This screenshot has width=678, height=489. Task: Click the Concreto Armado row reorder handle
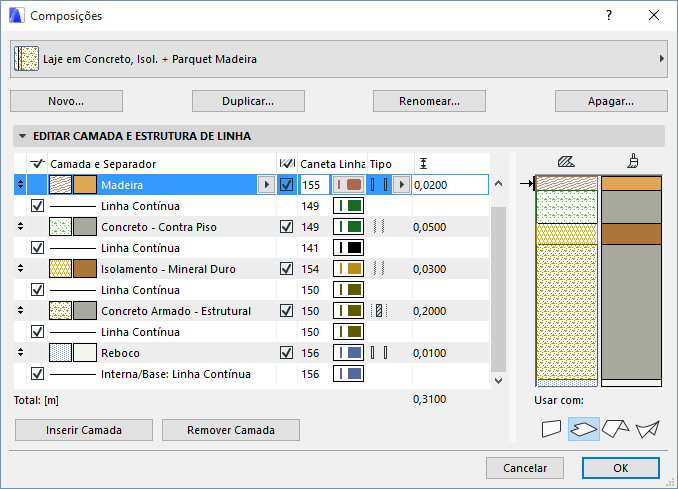pos(20,310)
